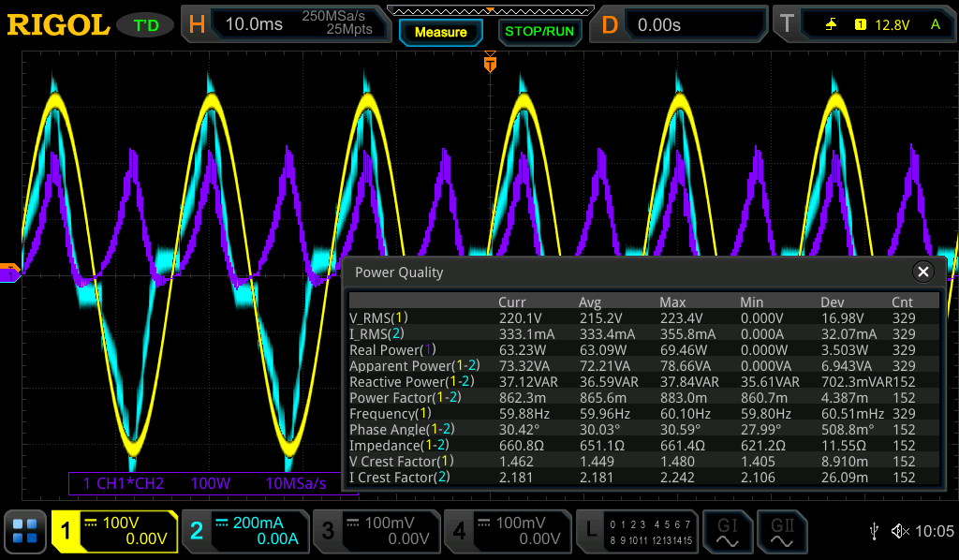Click the channel 1 ground level marker

coord(9,273)
